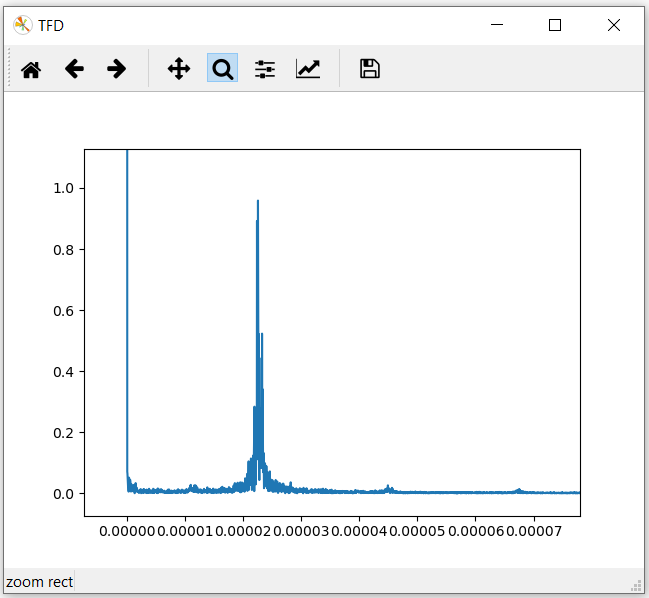Click the 'zoom rect' status bar text
Screen dimensions: 649x598
pos(39,582)
